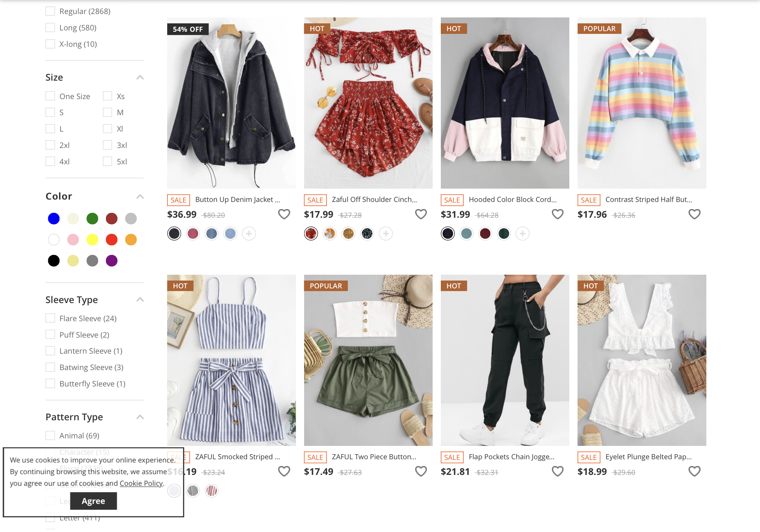This screenshot has height=532, width=760.
Task: Favorite the Flap Pockets Chain Jogger pants
Action: pyautogui.click(x=557, y=471)
